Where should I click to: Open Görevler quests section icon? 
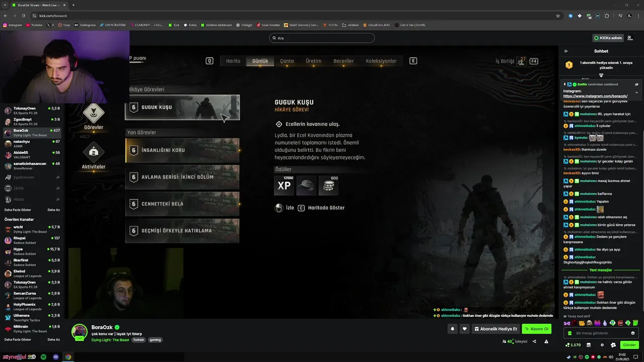click(x=94, y=113)
